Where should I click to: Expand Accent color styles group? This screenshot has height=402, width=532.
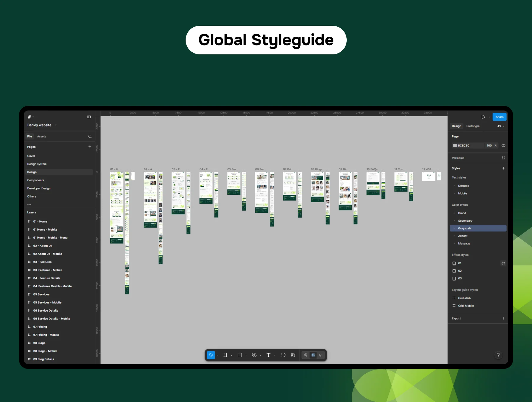click(454, 236)
